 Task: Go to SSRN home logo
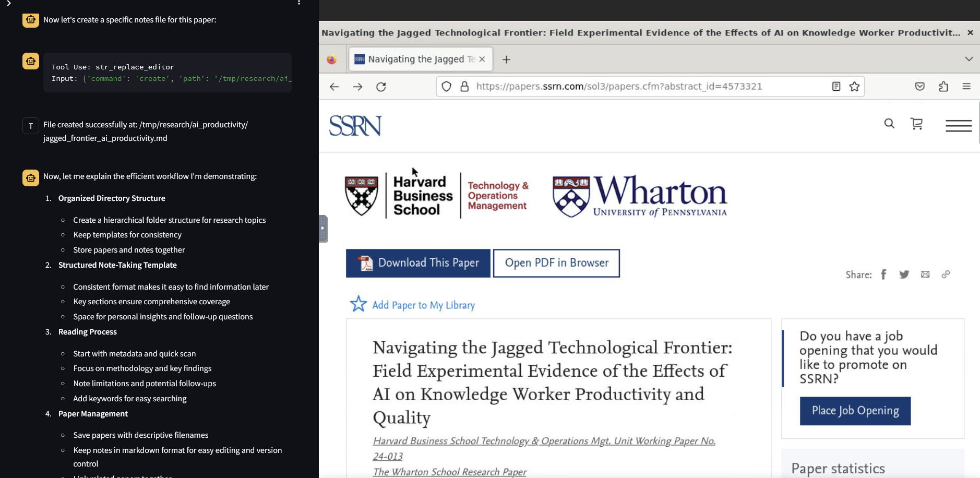coord(355,126)
